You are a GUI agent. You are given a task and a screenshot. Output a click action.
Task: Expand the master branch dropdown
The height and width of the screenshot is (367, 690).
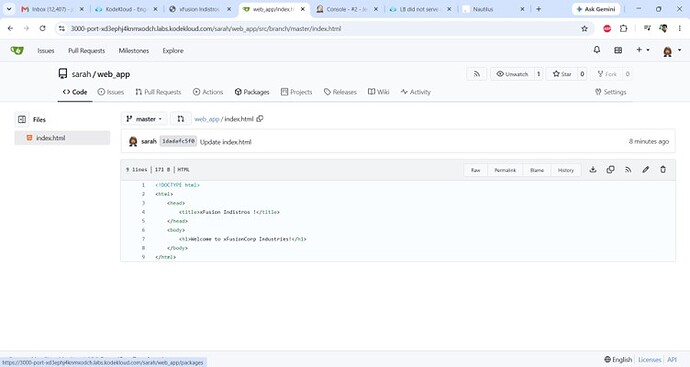(144, 119)
